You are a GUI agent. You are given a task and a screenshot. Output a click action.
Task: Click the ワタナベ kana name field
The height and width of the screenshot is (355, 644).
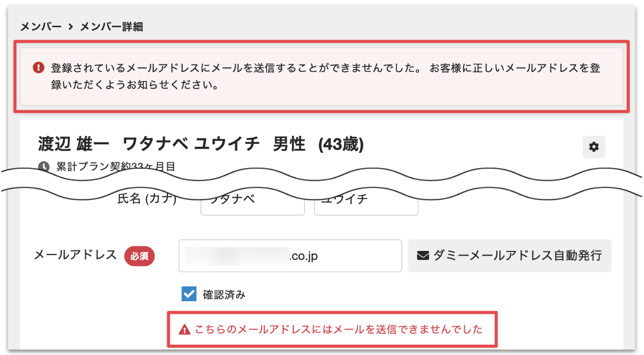pos(252,202)
